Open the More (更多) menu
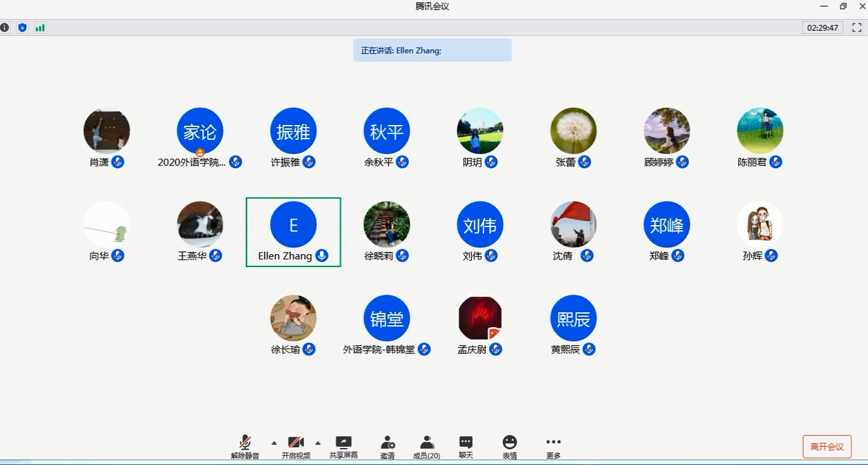The width and height of the screenshot is (868, 465). tap(553, 443)
